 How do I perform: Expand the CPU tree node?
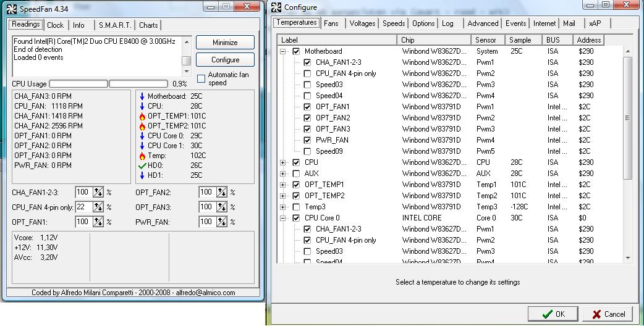[x=282, y=162]
